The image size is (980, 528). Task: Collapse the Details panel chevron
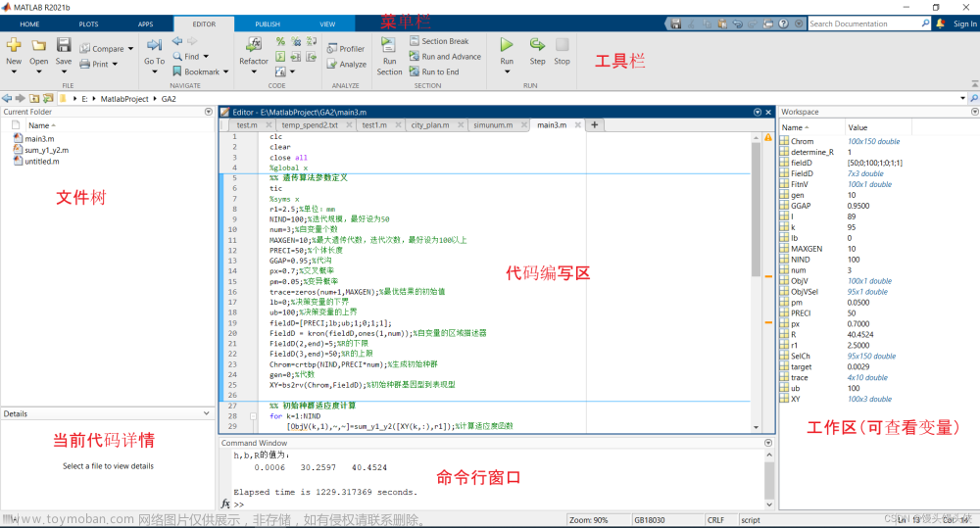(206, 413)
